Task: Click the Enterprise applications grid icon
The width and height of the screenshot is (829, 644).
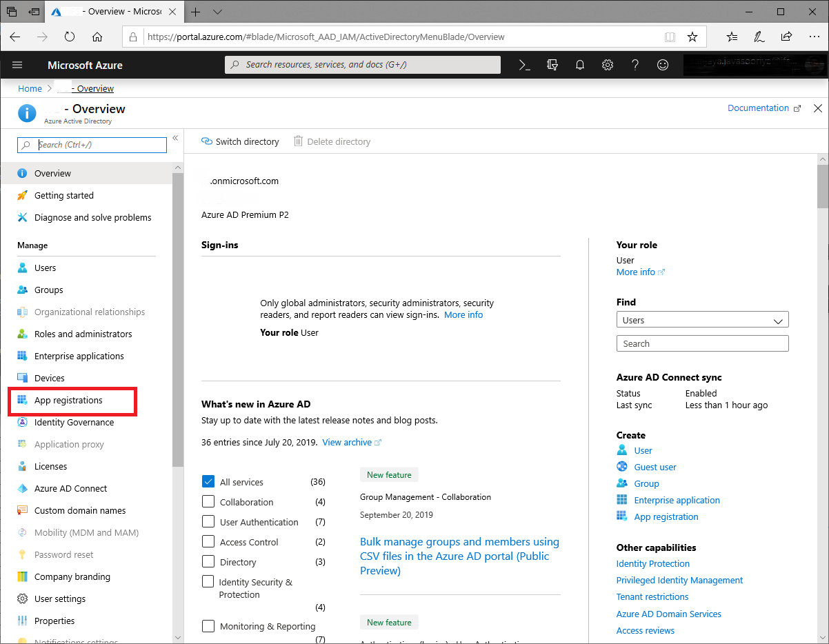Action: (22, 356)
